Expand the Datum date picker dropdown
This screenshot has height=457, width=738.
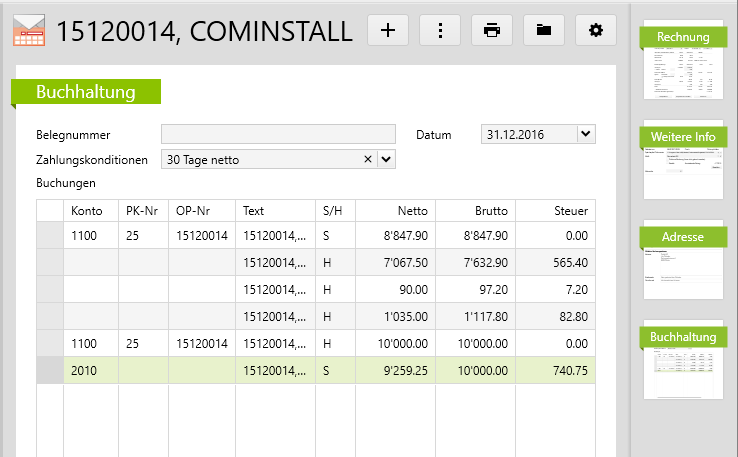coord(586,134)
